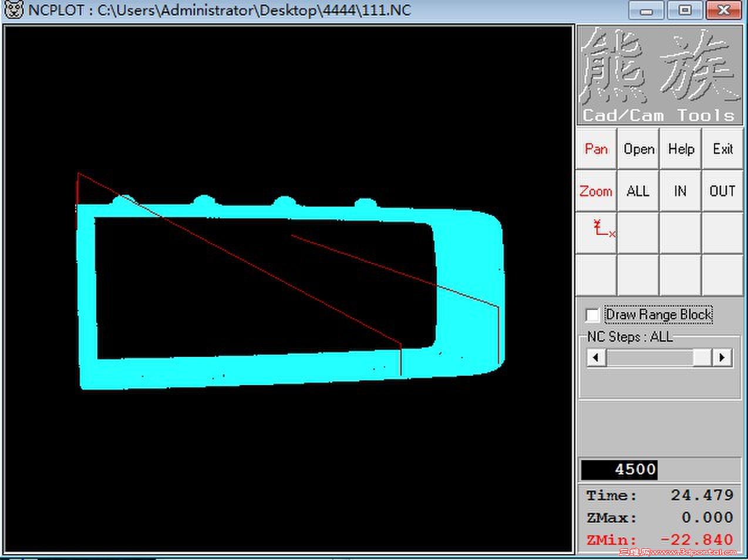The width and height of the screenshot is (748, 560).
Task: Minimize the NCPLOT window
Action: coord(646,11)
